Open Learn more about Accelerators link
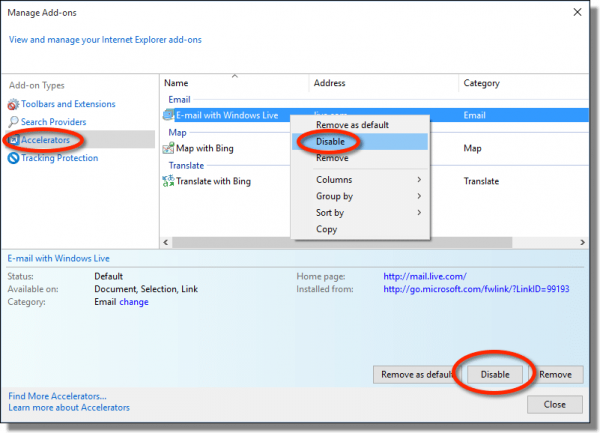Image resolution: width=600 pixels, height=433 pixels. click(69, 408)
